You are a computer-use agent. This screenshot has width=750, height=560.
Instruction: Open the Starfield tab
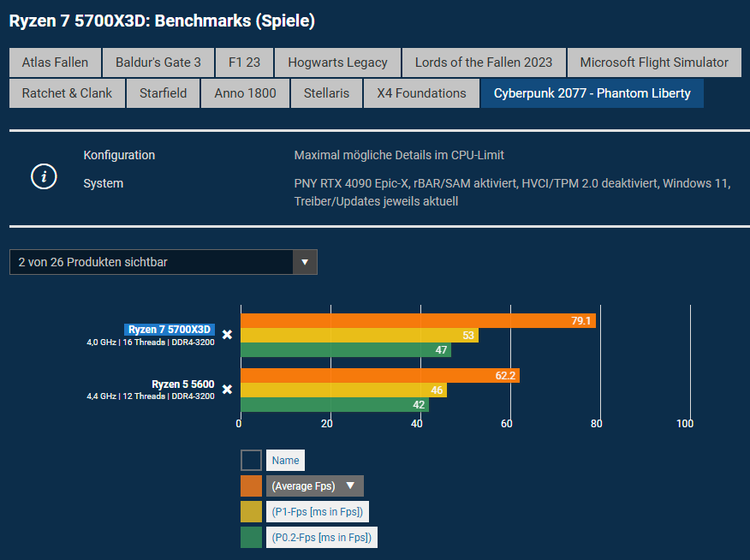click(x=164, y=93)
